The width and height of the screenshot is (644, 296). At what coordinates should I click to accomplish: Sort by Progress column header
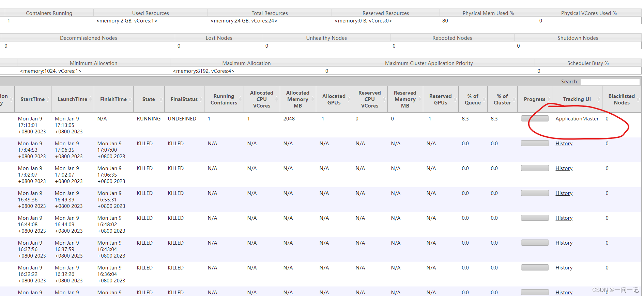click(x=535, y=99)
